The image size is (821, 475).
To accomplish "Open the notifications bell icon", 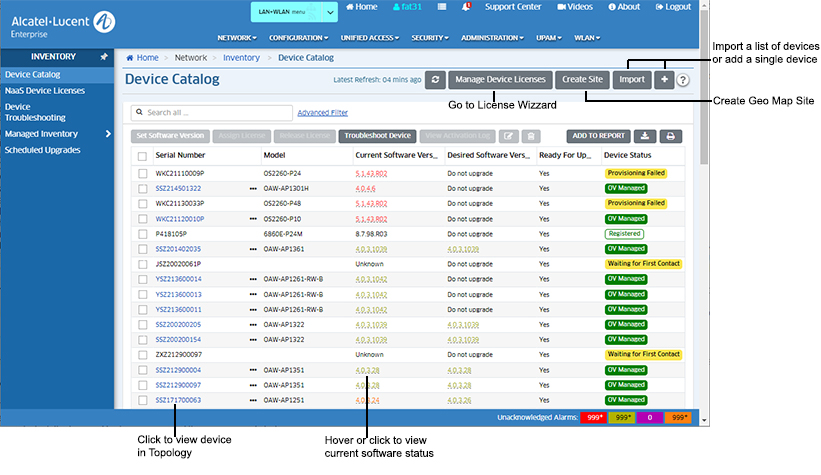I will click(467, 7).
